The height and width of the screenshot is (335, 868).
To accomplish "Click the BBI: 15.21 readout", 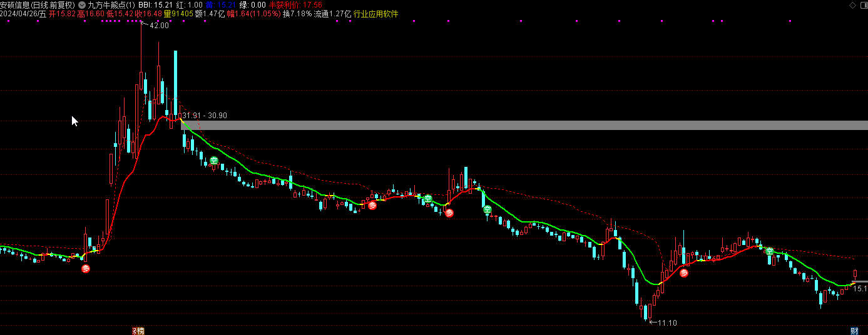I will 155,4.
